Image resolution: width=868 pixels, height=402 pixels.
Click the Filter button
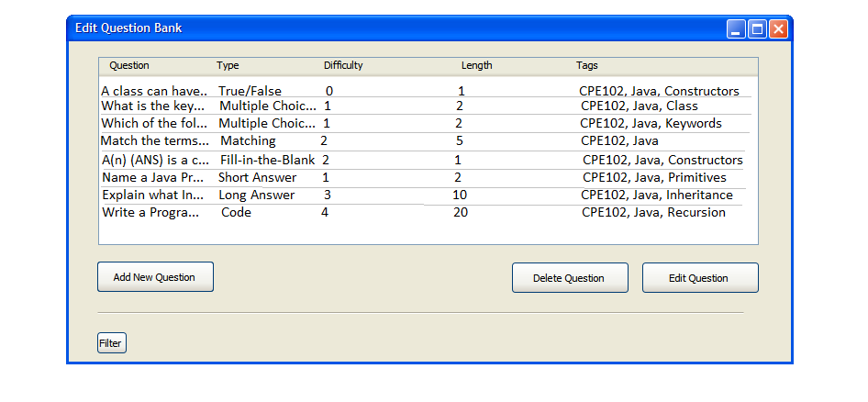point(111,343)
